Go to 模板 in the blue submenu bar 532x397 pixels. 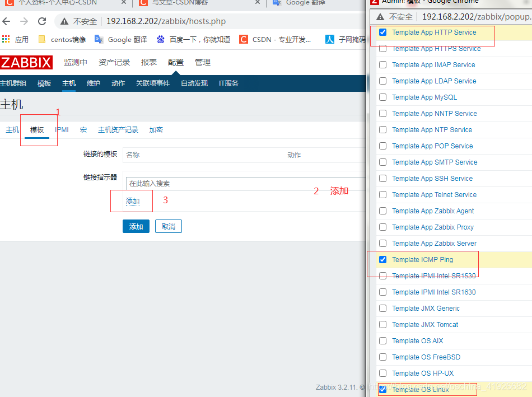44,83
